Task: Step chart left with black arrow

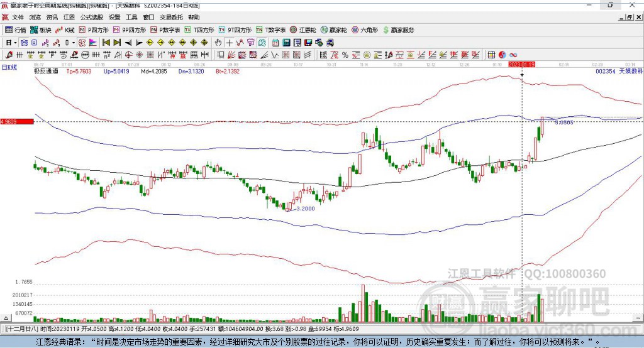Action: (x=128, y=43)
